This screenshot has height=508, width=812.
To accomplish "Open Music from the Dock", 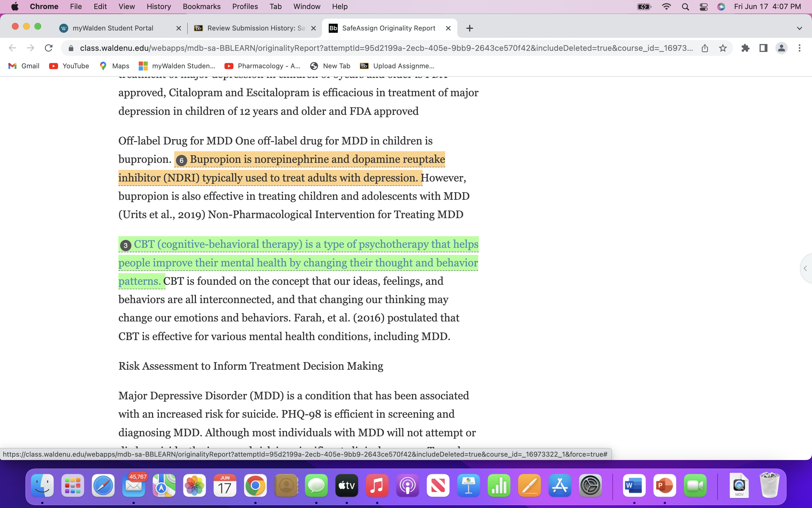I will click(377, 485).
